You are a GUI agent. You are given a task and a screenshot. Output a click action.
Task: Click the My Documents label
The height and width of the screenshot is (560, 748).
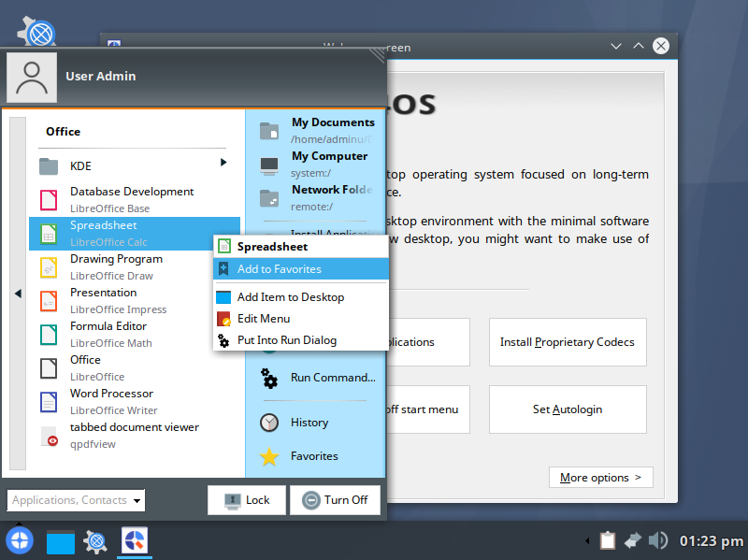point(333,122)
